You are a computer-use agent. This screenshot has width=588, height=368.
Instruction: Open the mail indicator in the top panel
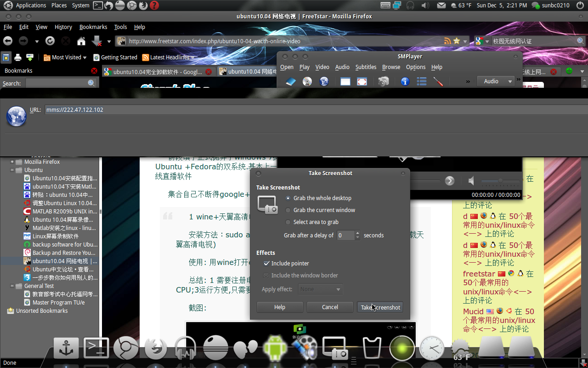pyautogui.click(x=441, y=6)
